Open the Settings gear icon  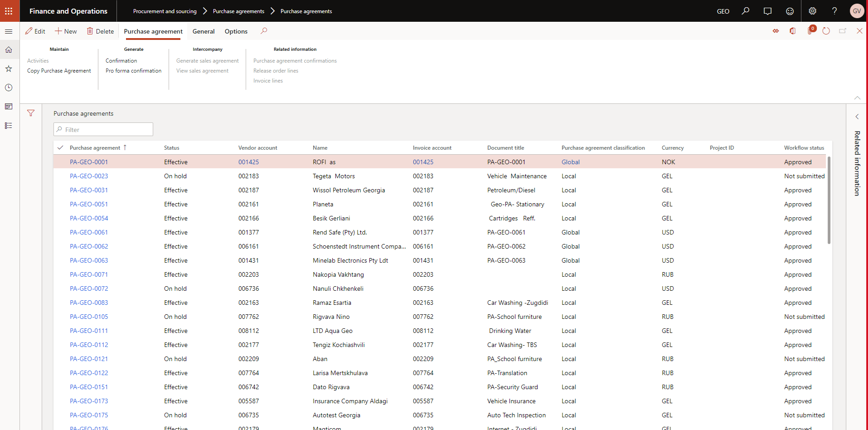pyautogui.click(x=812, y=11)
